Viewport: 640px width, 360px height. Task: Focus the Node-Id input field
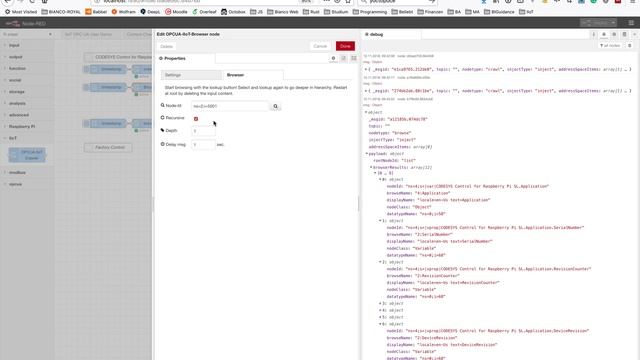(230, 106)
